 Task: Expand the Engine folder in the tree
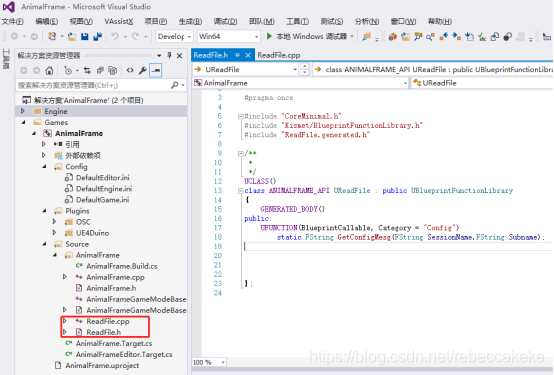[23, 111]
